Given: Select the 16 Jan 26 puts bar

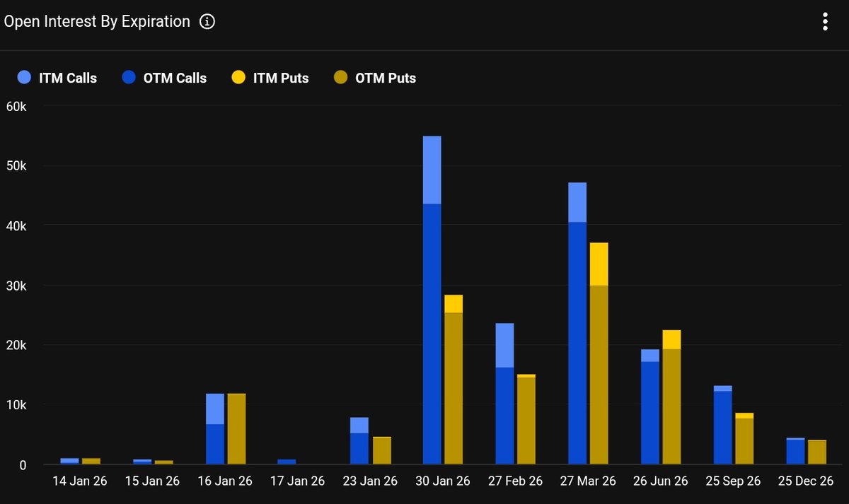Looking at the screenshot, I should point(236,429).
